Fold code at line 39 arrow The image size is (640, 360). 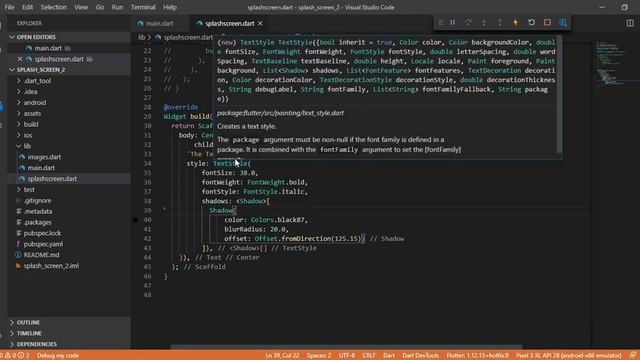pos(164,210)
